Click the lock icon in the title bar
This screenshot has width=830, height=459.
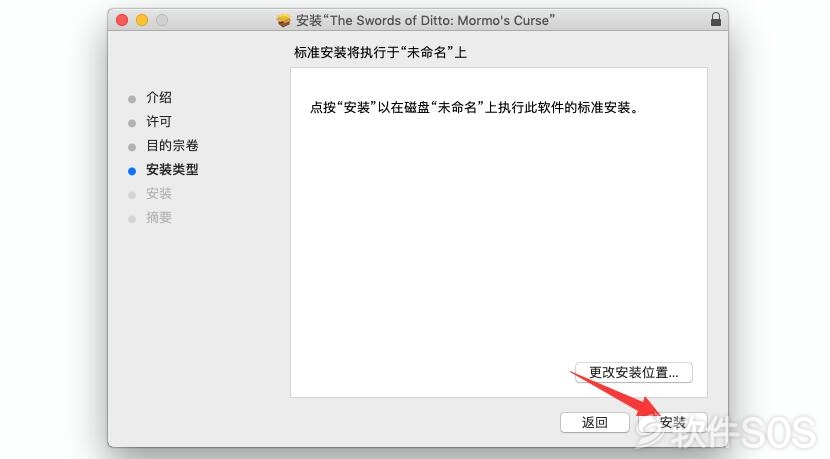[x=716, y=20]
